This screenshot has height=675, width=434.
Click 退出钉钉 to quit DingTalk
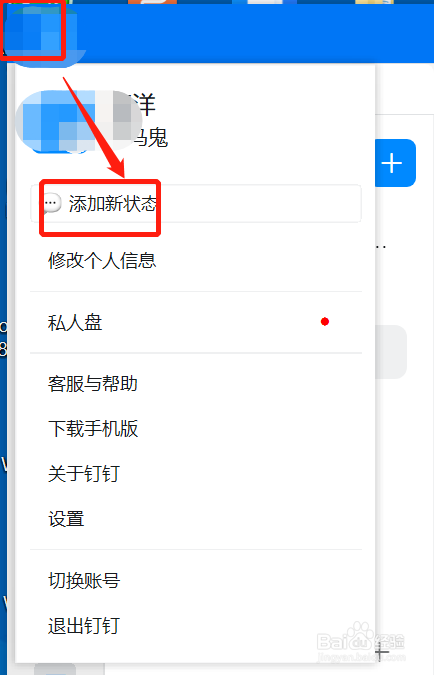(84, 626)
